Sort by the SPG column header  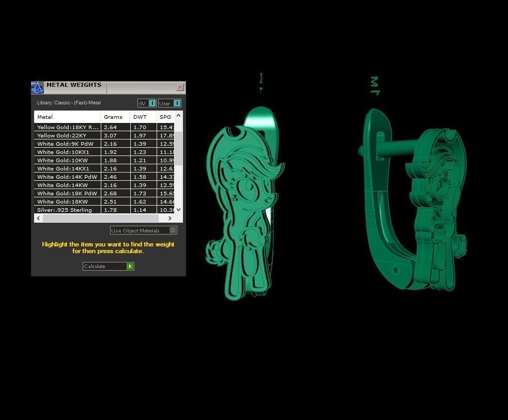coord(165,117)
